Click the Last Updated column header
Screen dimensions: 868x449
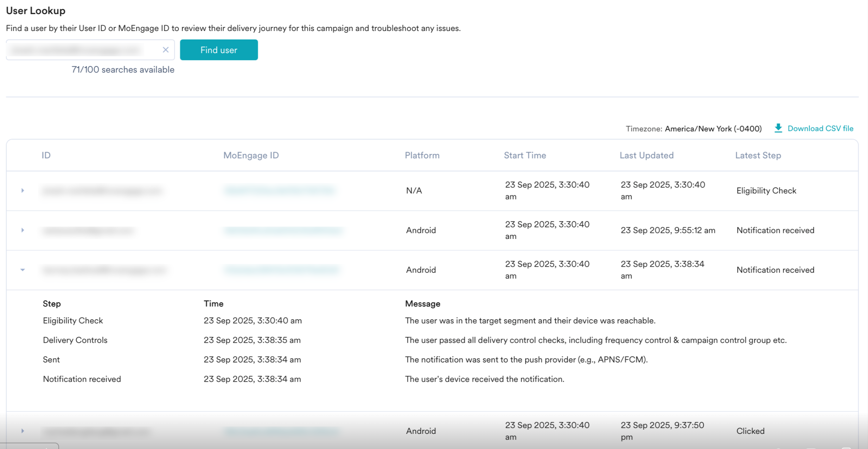click(x=646, y=155)
